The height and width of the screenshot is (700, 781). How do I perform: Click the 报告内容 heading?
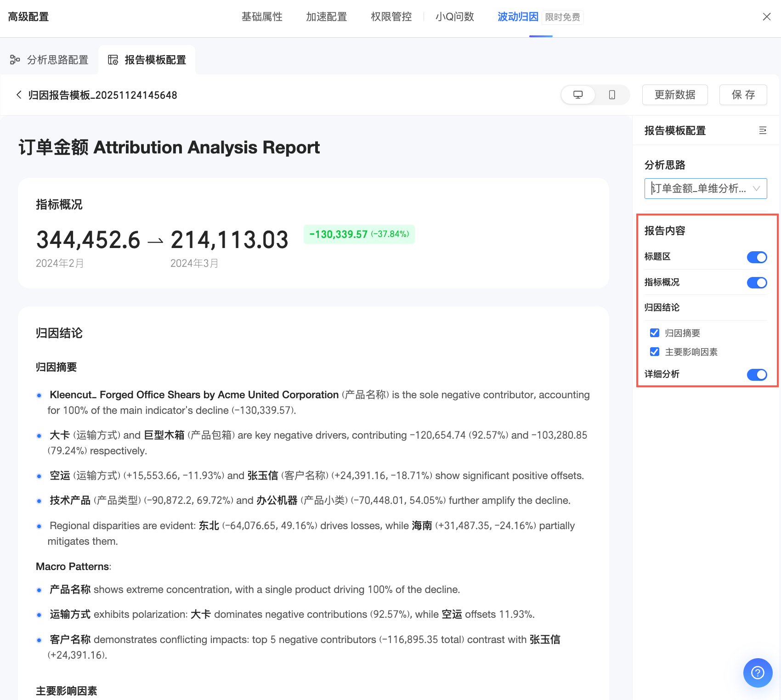pyautogui.click(x=665, y=231)
